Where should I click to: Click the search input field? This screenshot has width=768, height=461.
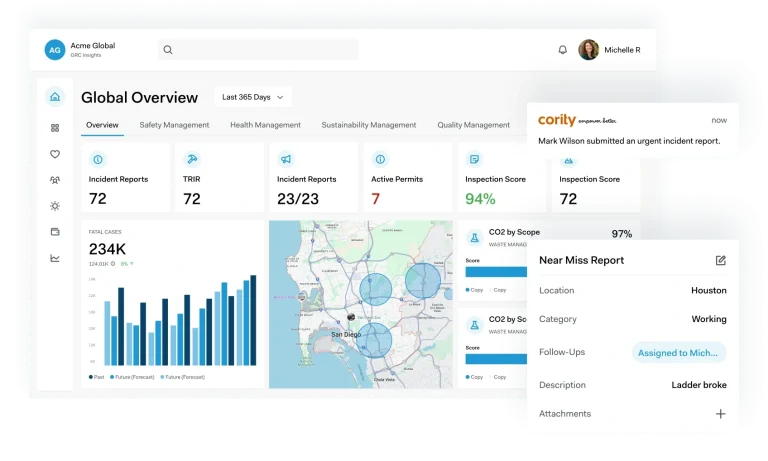click(258, 49)
